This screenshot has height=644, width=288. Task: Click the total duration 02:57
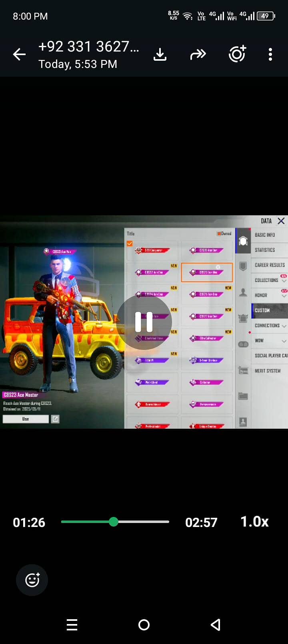pos(201,522)
